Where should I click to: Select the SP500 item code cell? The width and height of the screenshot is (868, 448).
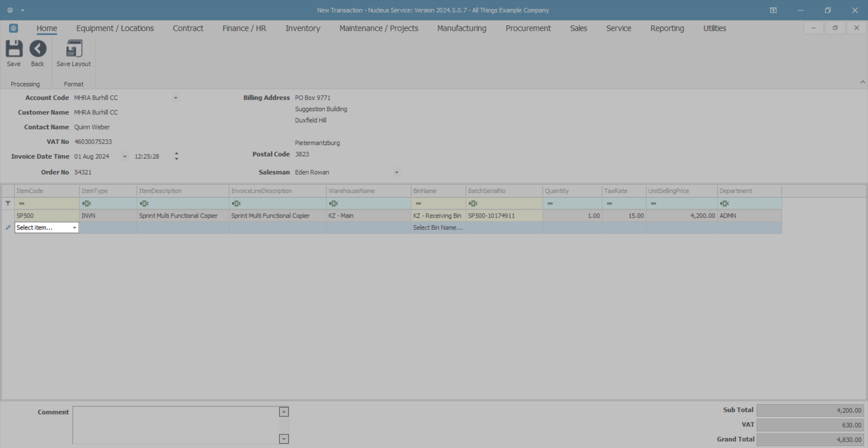click(47, 216)
